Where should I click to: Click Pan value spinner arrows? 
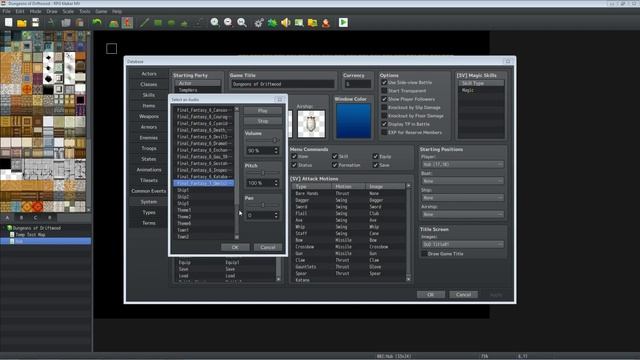(276, 215)
